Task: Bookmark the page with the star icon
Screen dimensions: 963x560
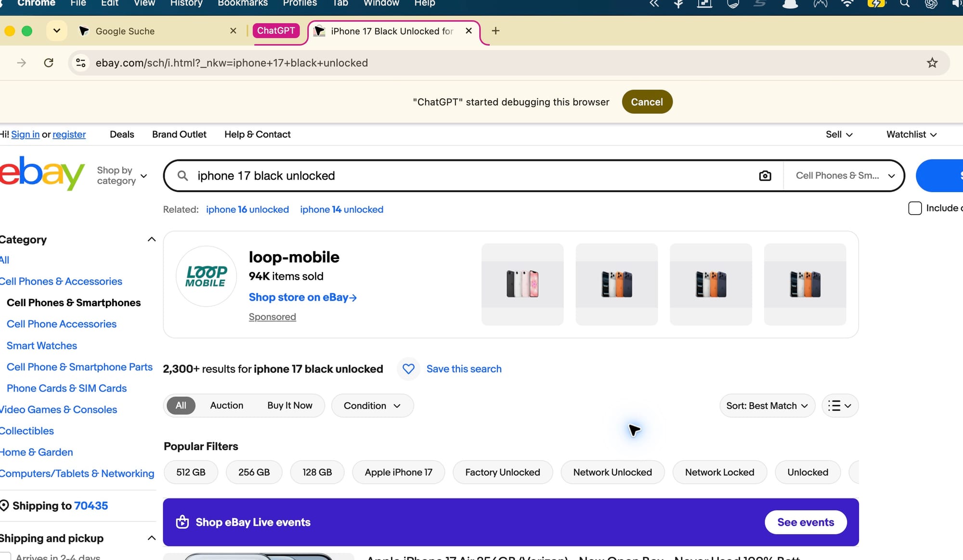Action: (932, 63)
